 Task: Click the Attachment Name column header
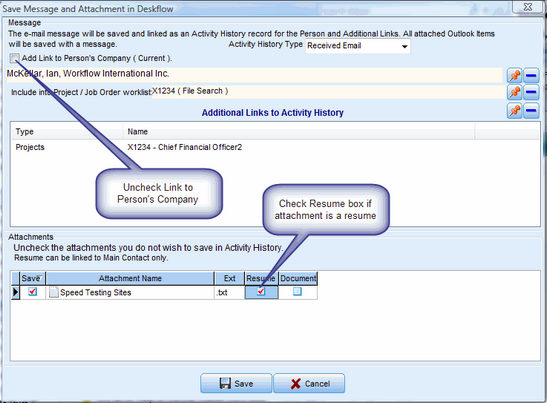pos(130,278)
